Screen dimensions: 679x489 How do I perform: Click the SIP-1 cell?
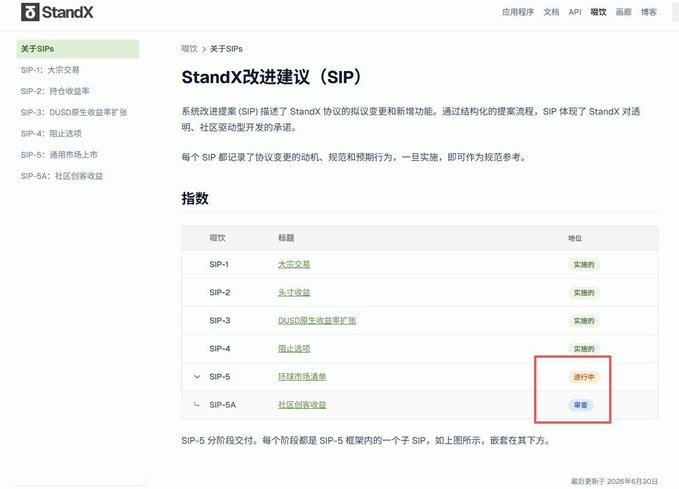click(219, 264)
